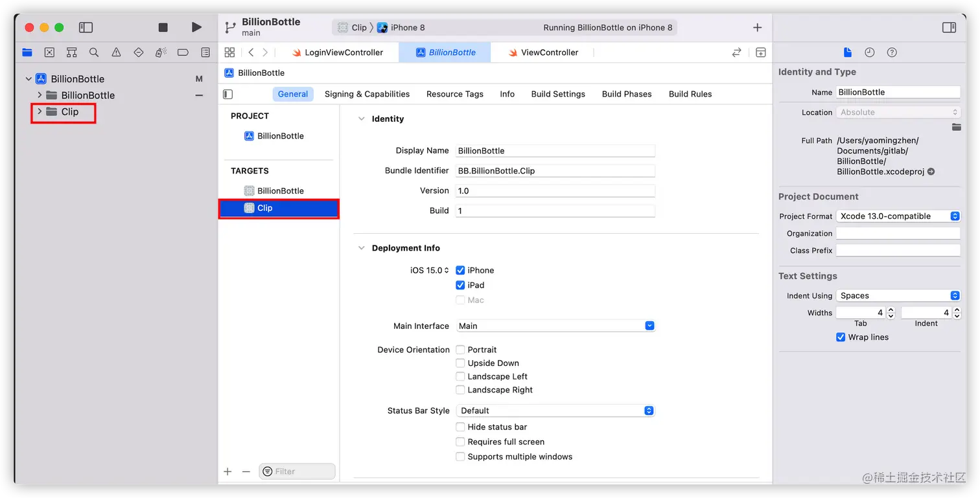Enable Portrait orientation

(460, 350)
